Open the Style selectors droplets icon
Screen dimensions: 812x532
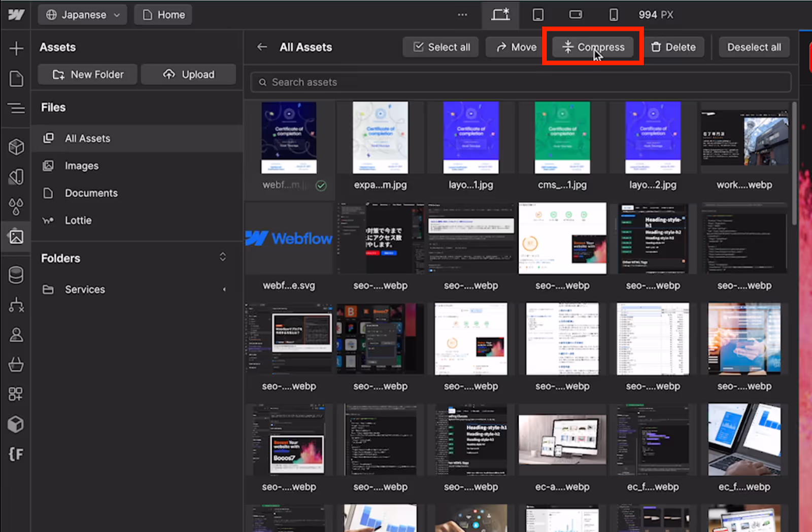pyautogui.click(x=16, y=206)
